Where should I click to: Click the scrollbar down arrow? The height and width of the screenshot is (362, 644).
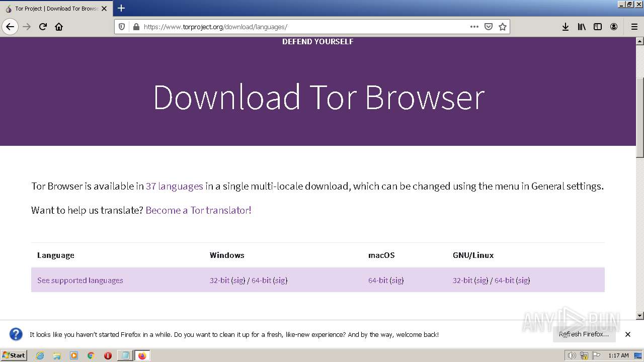640,316
